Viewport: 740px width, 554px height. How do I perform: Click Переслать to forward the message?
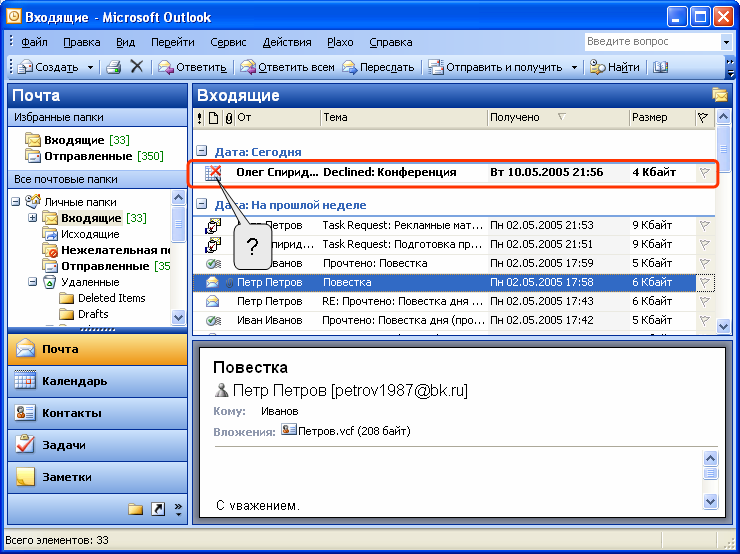click(378, 67)
